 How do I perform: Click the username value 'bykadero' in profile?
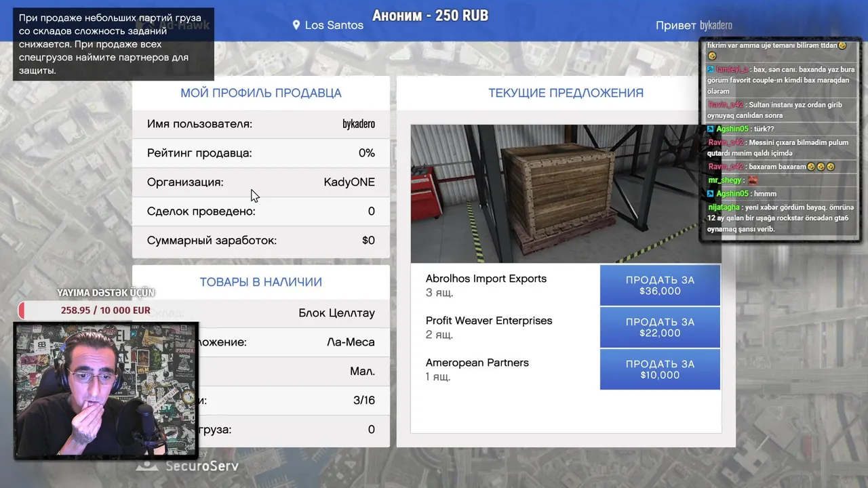pyautogui.click(x=359, y=124)
